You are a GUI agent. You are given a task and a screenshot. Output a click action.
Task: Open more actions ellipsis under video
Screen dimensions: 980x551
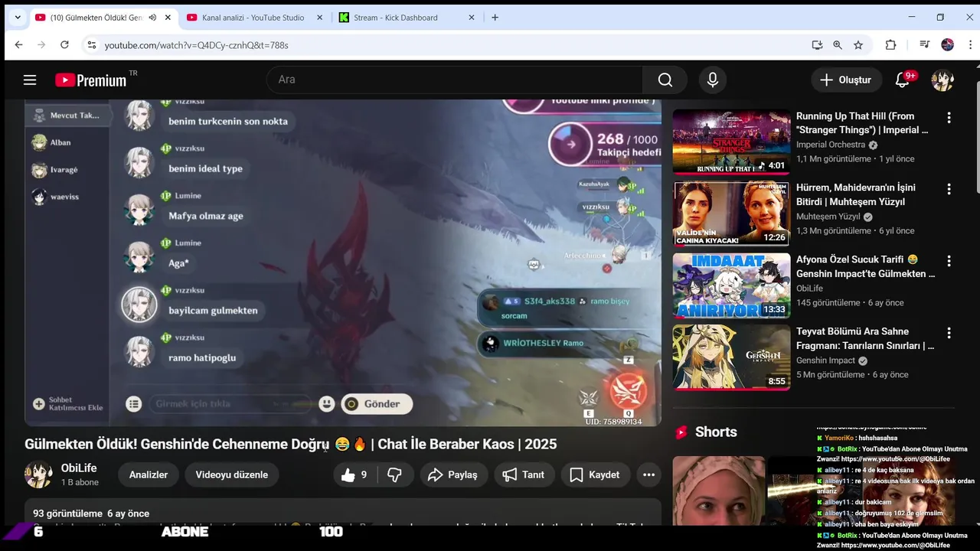click(648, 474)
